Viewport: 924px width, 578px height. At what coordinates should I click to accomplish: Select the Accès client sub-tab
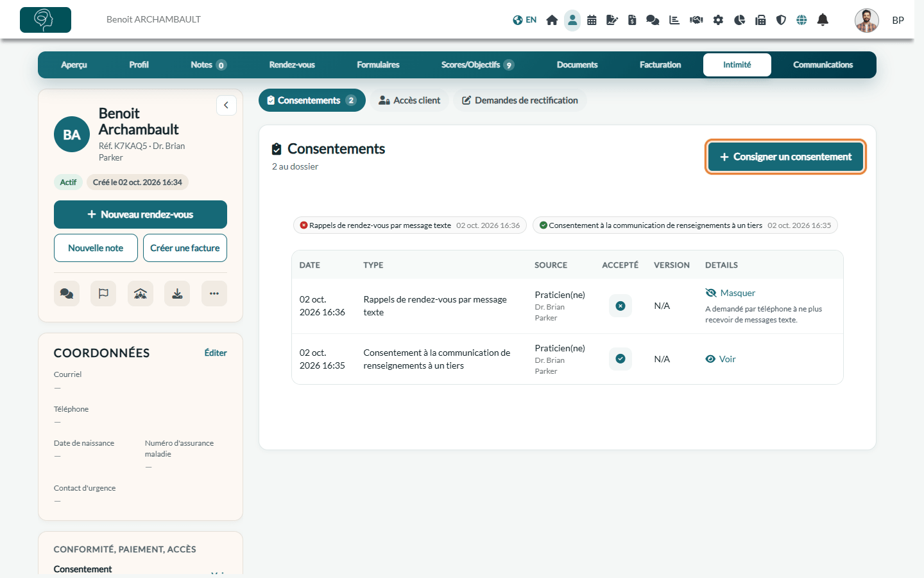point(409,100)
